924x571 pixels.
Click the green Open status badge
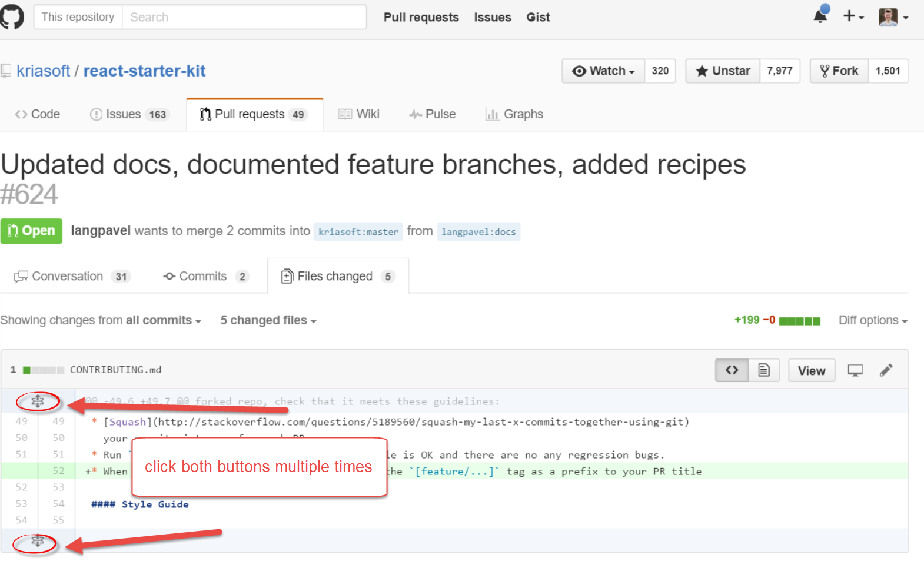[x=31, y=231]
